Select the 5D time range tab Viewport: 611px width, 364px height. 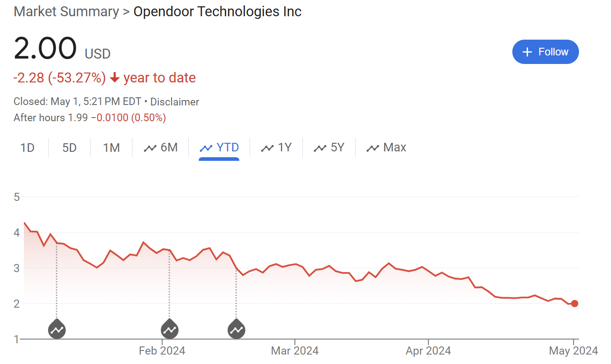click(x=69, y=147)
